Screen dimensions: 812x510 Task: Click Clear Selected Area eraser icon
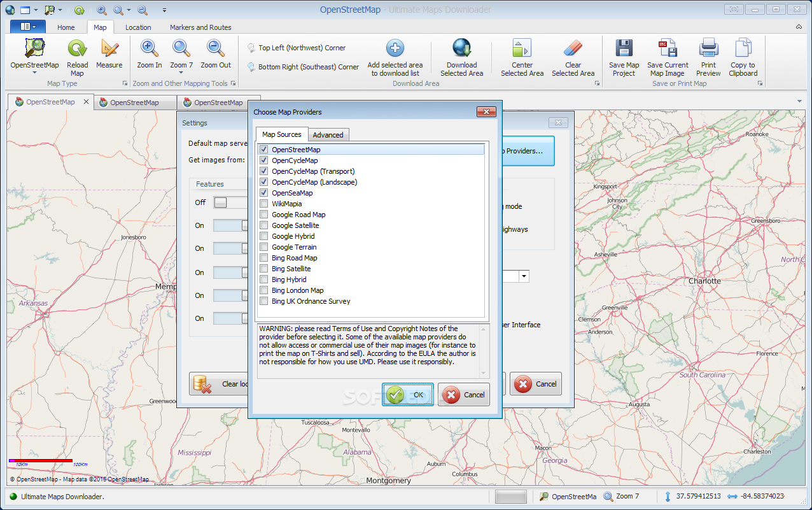coord(573,48)
